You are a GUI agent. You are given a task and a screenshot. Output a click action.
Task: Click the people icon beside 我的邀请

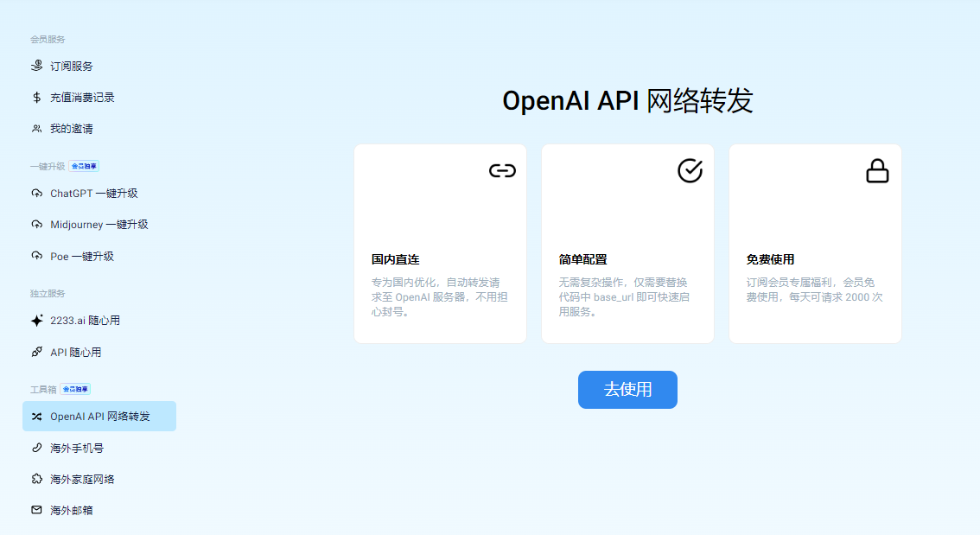36,129
